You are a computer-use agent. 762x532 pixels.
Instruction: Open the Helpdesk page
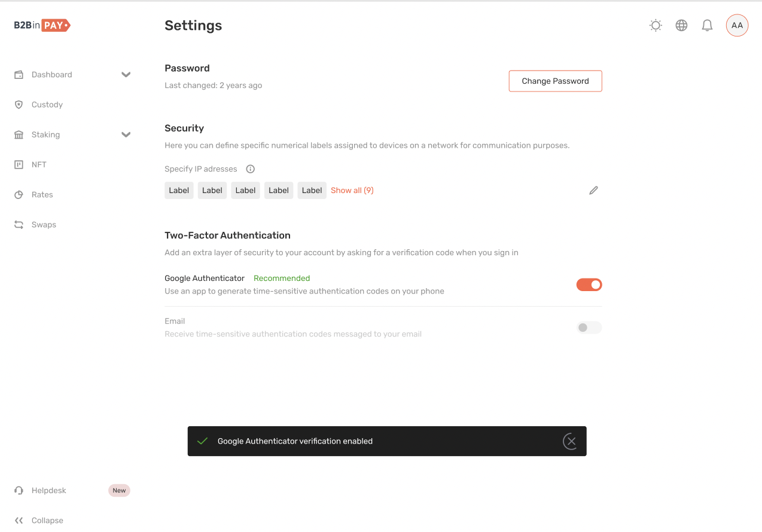pos(48,490)
